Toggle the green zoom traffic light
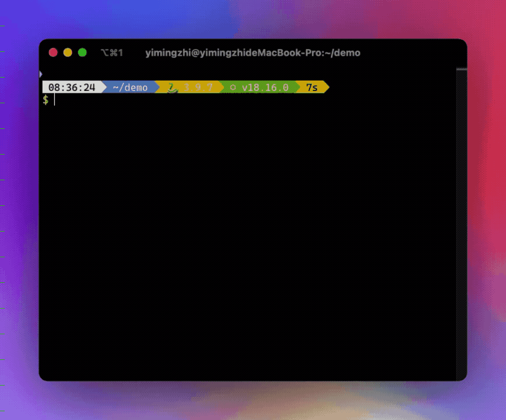Screen dimensions: 506x420 coord(83,52)
